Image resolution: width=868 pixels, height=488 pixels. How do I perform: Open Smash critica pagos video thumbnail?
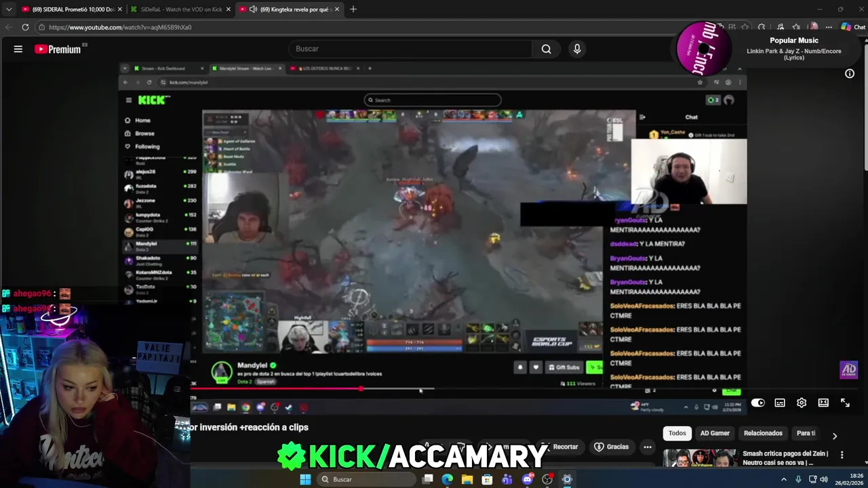pos(700,458)
